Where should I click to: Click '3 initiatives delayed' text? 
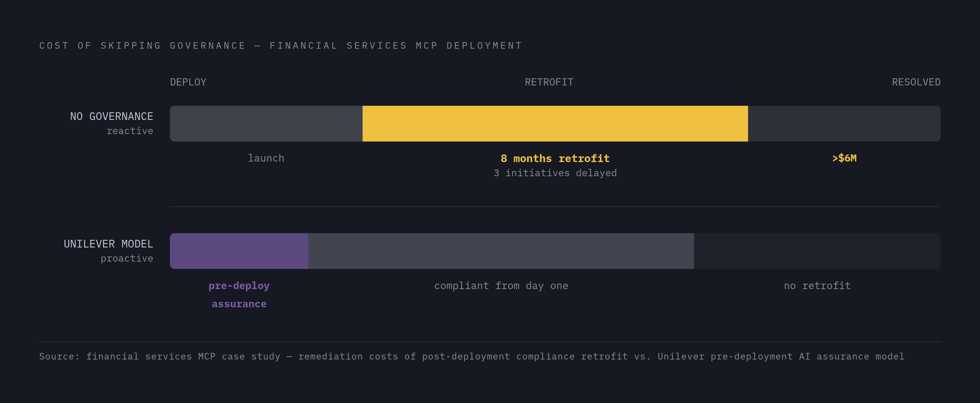click(555, 173)
